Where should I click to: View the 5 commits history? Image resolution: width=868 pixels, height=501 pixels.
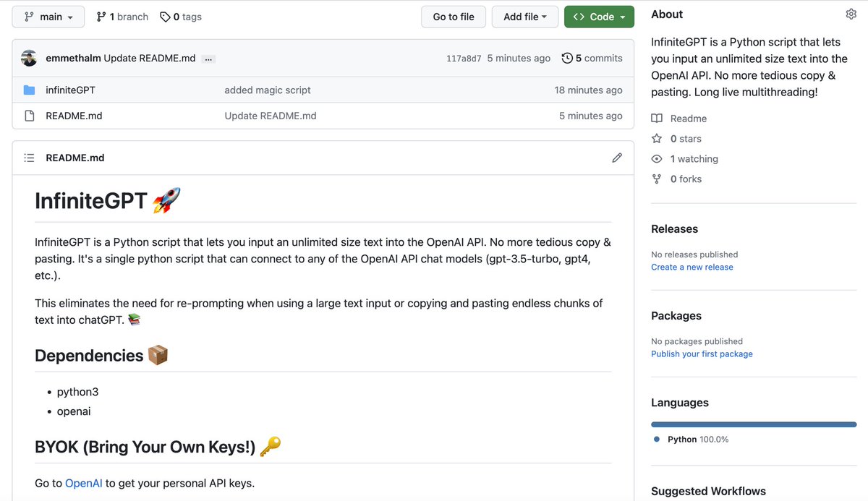point(592,58)
